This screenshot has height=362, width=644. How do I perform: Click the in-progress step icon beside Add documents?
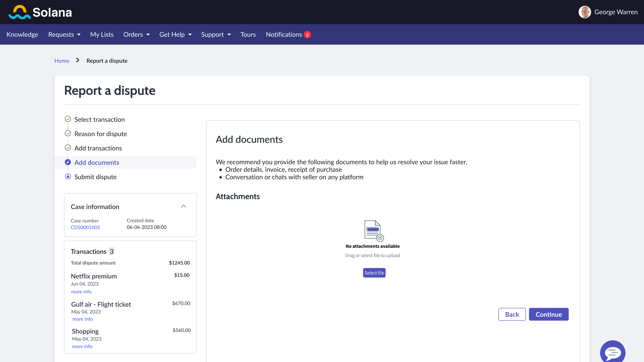coord(68,162)
